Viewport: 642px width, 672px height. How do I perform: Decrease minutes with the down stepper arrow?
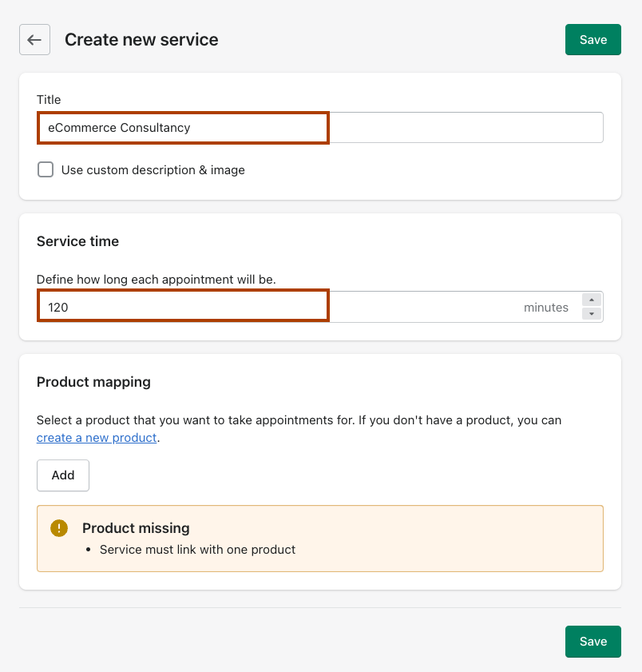point(591,314)
